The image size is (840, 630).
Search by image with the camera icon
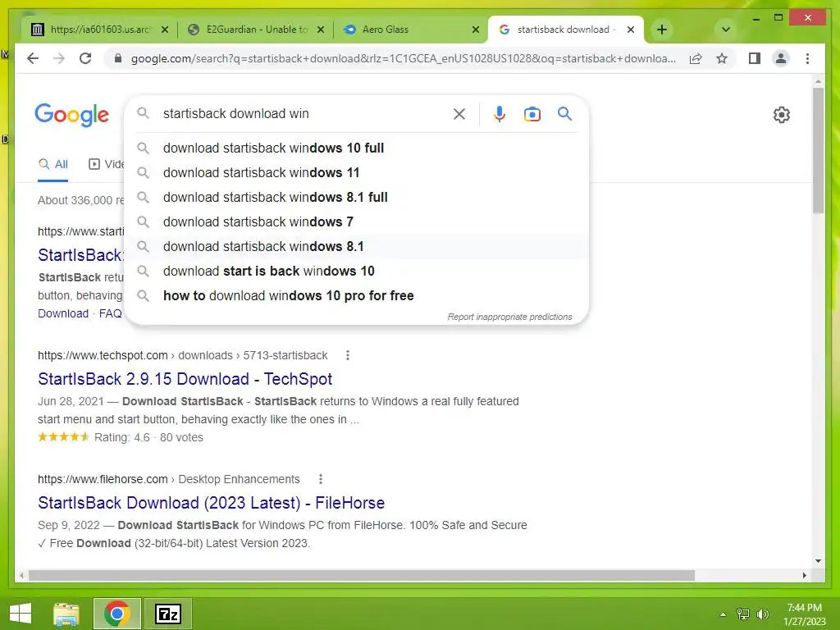[x=532, y=113]
